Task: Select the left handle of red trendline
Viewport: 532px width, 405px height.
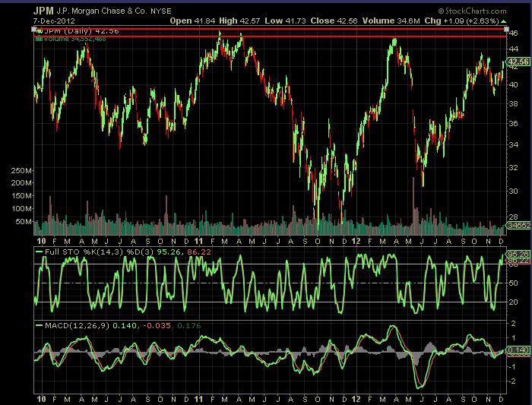Action: pos(35,29)
